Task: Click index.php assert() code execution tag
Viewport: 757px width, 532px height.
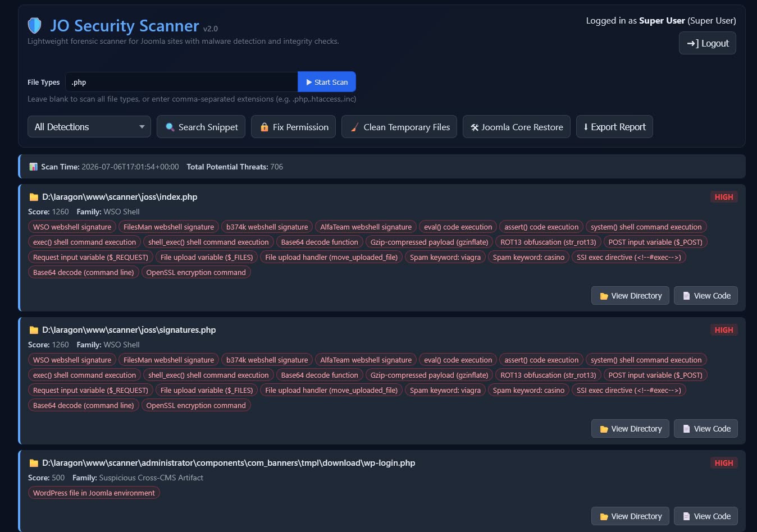Action: [x=541, y=227]
